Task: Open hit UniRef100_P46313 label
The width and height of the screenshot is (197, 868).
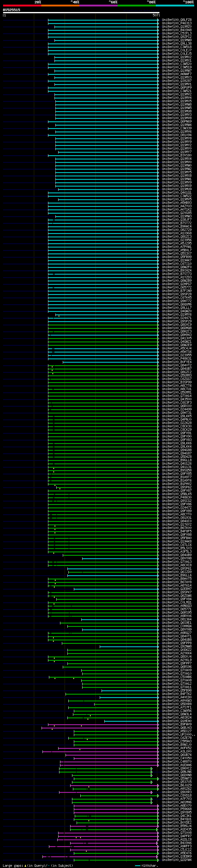Action: pos(177,23)
